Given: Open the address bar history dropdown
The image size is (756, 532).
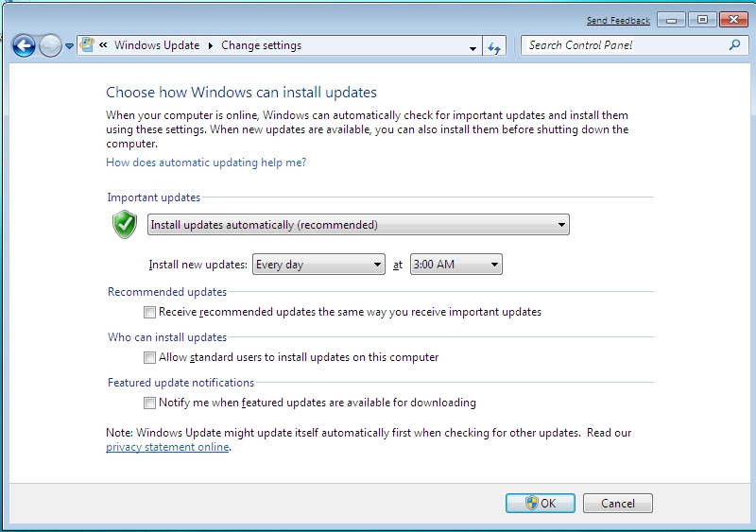Looking at the screenshot, I should [473, 47].
